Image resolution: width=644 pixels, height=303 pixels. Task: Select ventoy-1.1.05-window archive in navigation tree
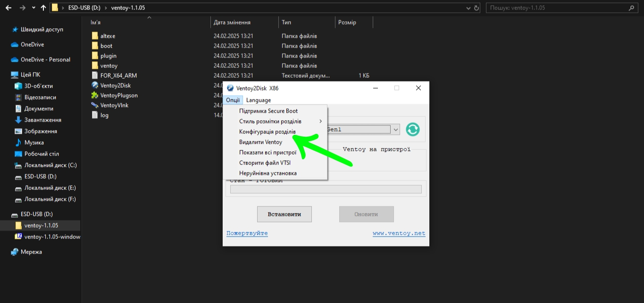tap(52, 237)
